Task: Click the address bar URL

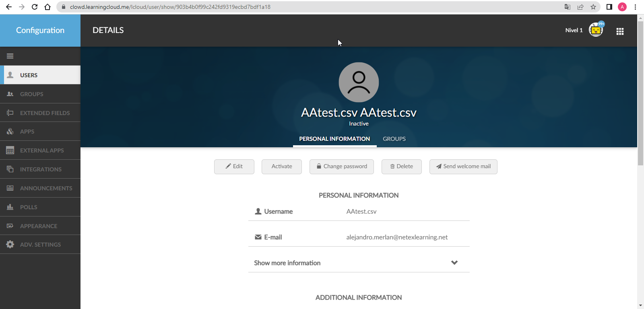Action: [x=170, y=7]
